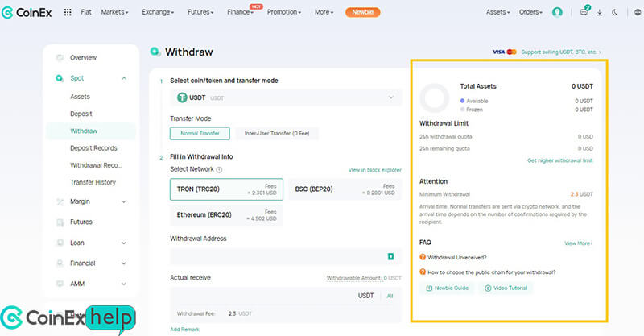
Task: Click the address book icon in Withdrawal Address
Action: (390, 256)
